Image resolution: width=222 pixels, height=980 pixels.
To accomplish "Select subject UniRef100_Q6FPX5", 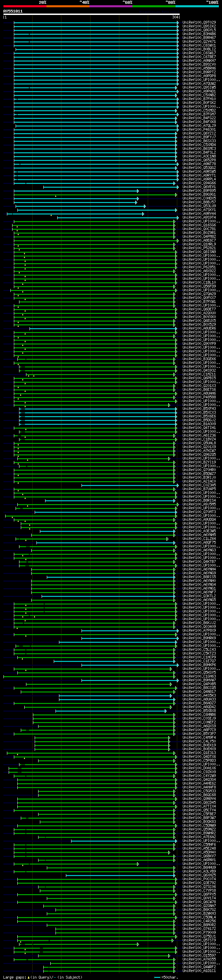I will [x=199, y=894].
